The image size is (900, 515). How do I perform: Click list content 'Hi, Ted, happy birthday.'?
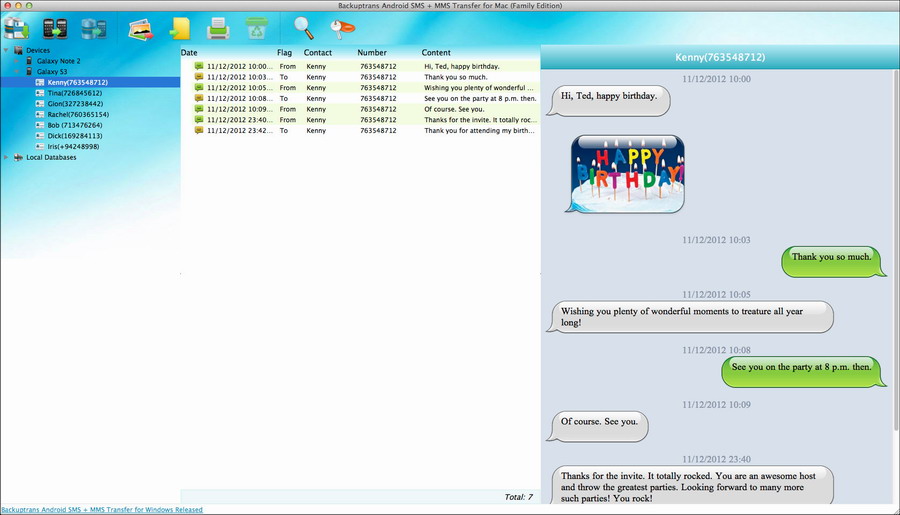(x=461, y=66)
